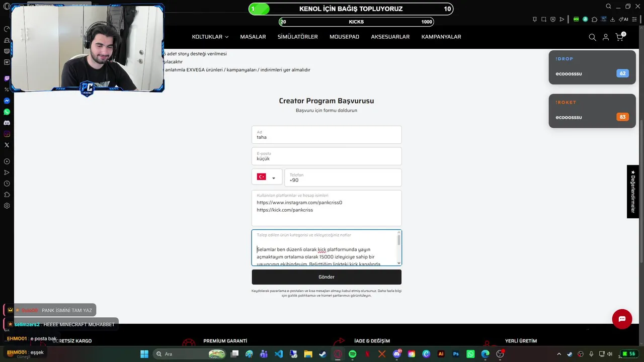Open the account profile icon
This screenshot has width=644, height=362.
tap(606, 37)
